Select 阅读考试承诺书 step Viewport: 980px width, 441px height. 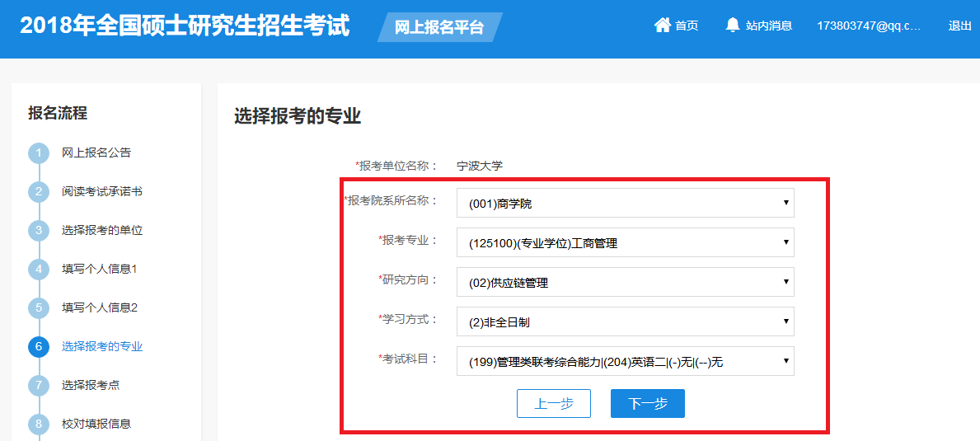(102, 191)
